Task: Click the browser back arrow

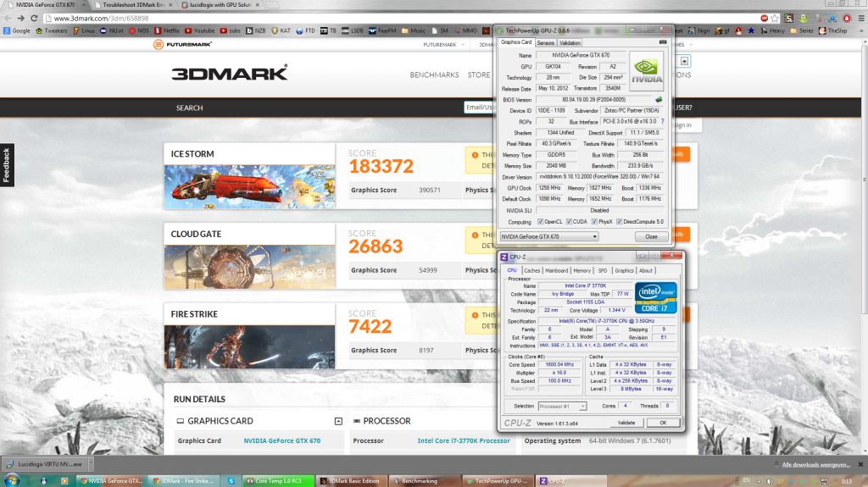Action: coord(8,19)
